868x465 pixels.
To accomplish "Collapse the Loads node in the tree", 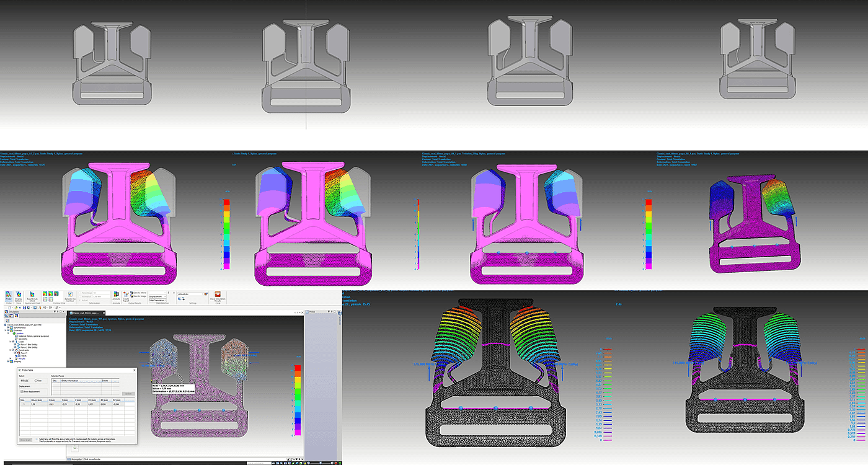I will click(11, 342).
